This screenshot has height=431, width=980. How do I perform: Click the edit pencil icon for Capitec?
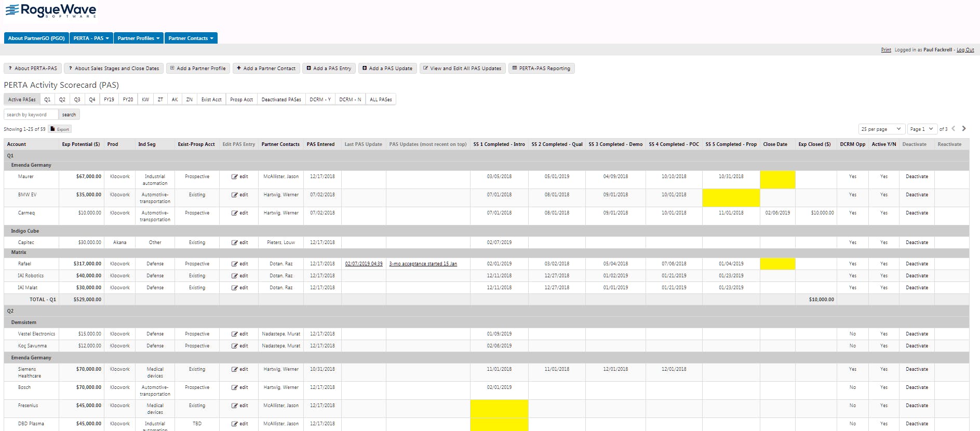(235, 243)
